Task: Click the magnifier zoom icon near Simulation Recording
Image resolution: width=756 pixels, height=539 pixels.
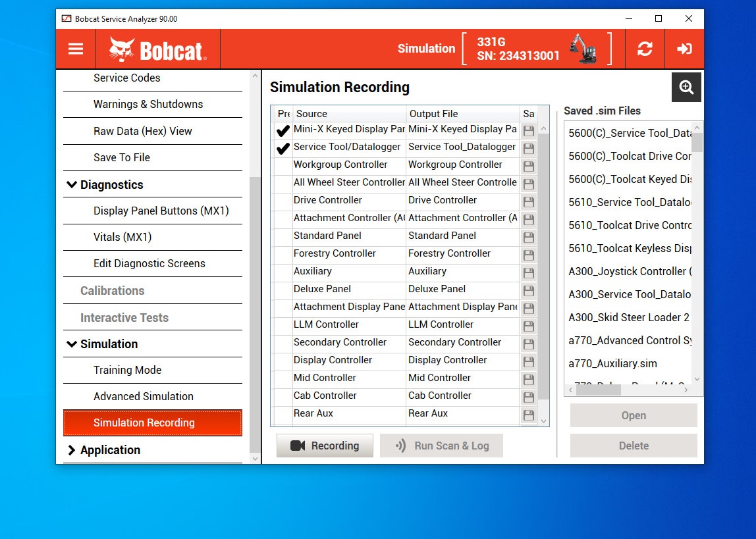Action: click(x=686, y=87)
